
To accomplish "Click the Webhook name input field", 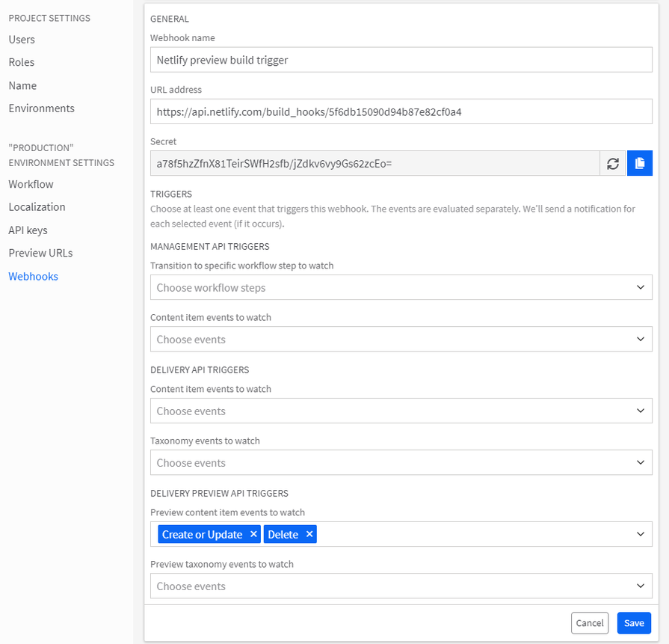I will coord(401,60).
